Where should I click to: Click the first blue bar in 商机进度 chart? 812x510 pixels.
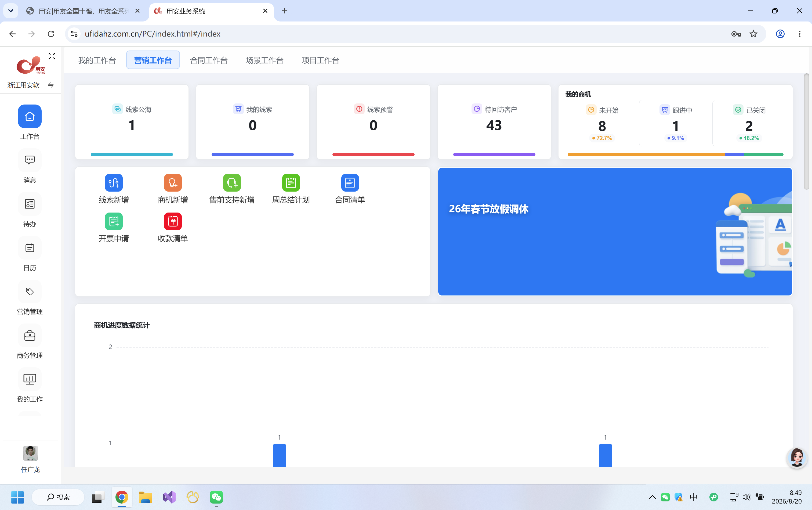(x=280, y=455)
